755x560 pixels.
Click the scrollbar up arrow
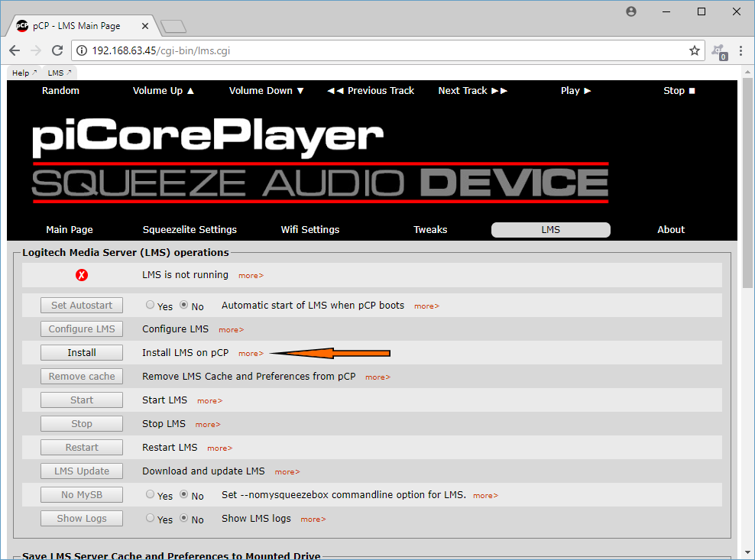747,73
